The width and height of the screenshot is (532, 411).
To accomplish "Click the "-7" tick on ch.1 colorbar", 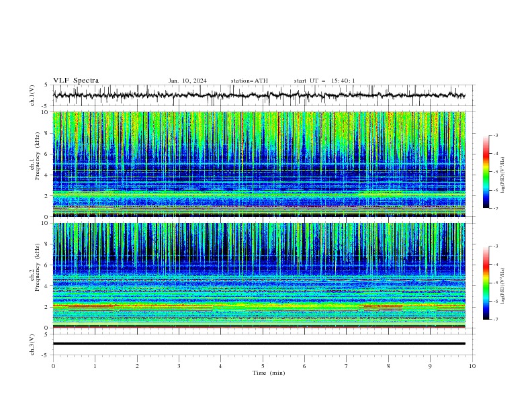I will tap(495, 208).
